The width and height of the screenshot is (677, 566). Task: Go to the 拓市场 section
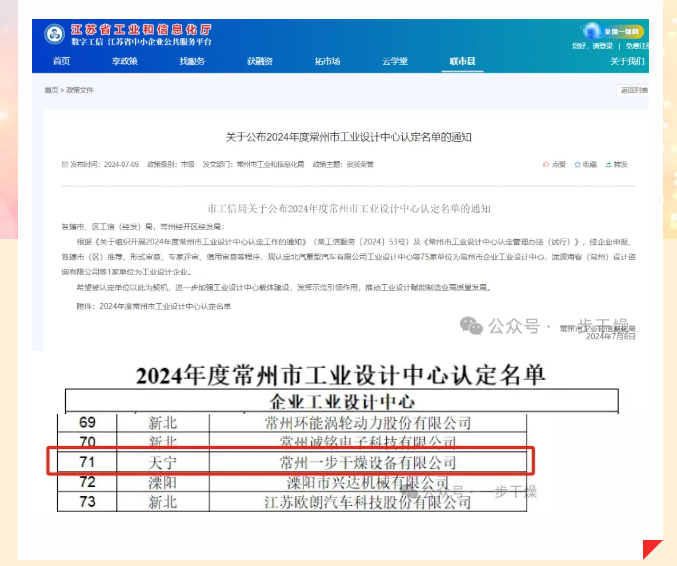pyautogui.click(x=327, y=62)
